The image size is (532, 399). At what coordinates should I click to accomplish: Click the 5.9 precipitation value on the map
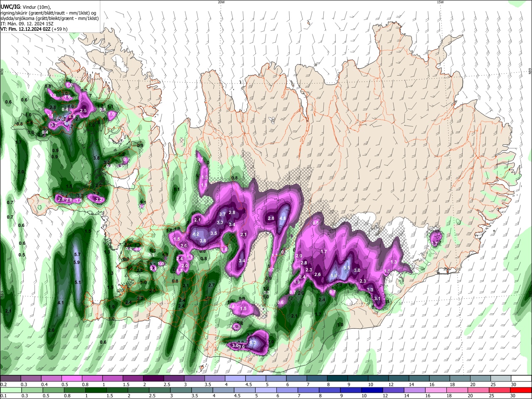[x=76, y=262]
